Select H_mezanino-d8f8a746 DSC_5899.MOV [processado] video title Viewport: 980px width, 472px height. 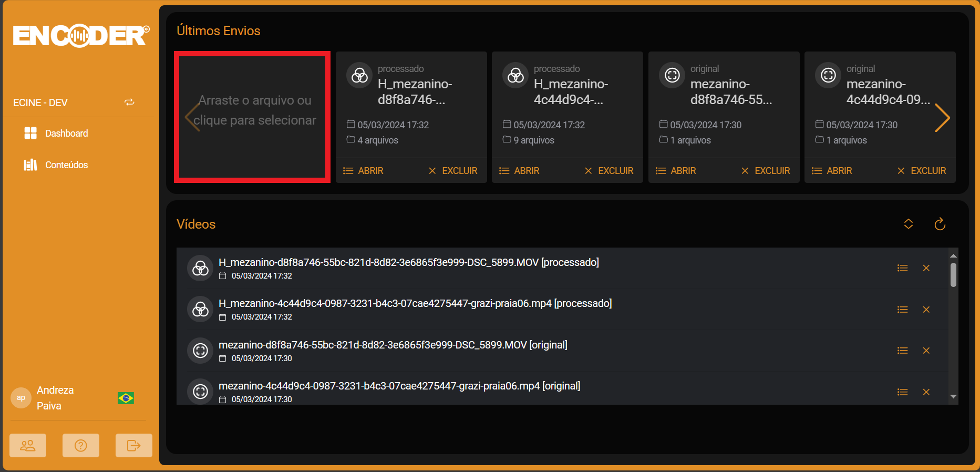point(409,262)
